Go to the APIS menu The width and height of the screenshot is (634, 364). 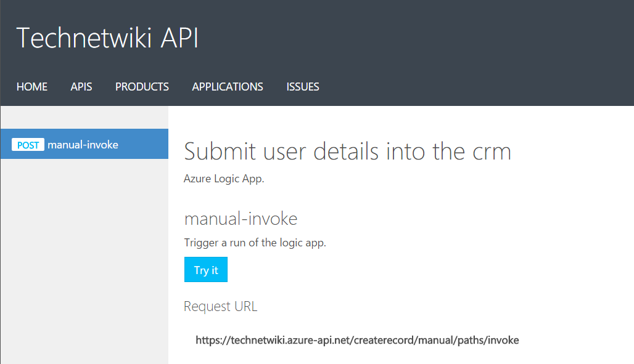[81, 87]
